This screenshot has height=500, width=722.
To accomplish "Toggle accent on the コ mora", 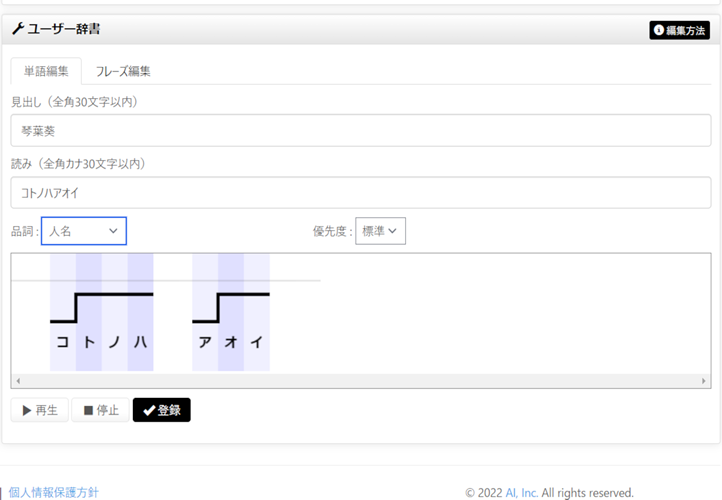I will (x=63, y=341).
